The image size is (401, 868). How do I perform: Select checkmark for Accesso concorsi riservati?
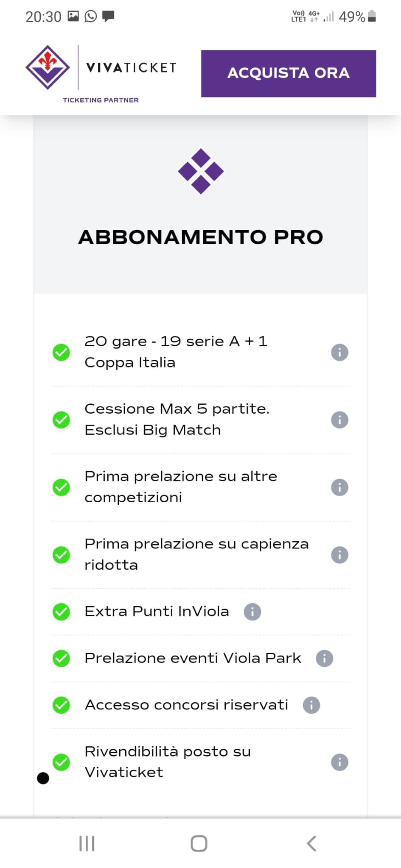[x=61, y=705]
